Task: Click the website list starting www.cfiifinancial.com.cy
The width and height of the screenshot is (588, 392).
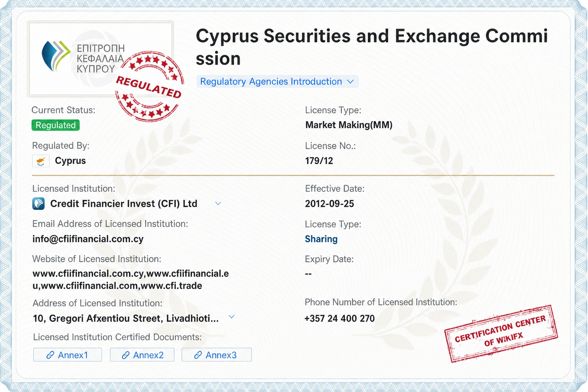Action: pos(131,279)
